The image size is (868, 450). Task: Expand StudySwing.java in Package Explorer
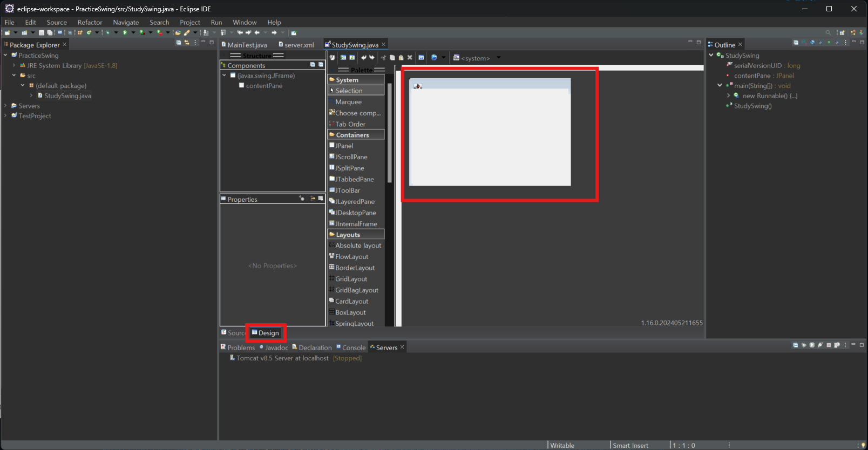coord(31,96)
